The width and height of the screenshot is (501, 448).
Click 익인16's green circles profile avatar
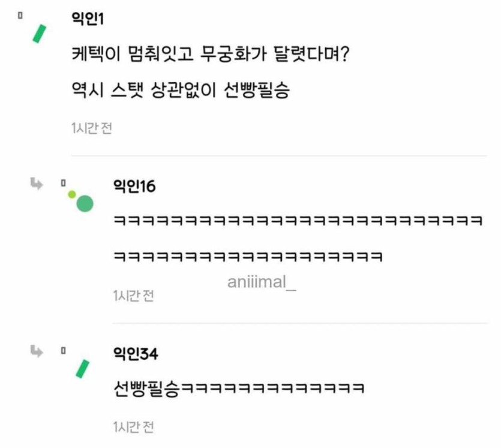point(82,201)
